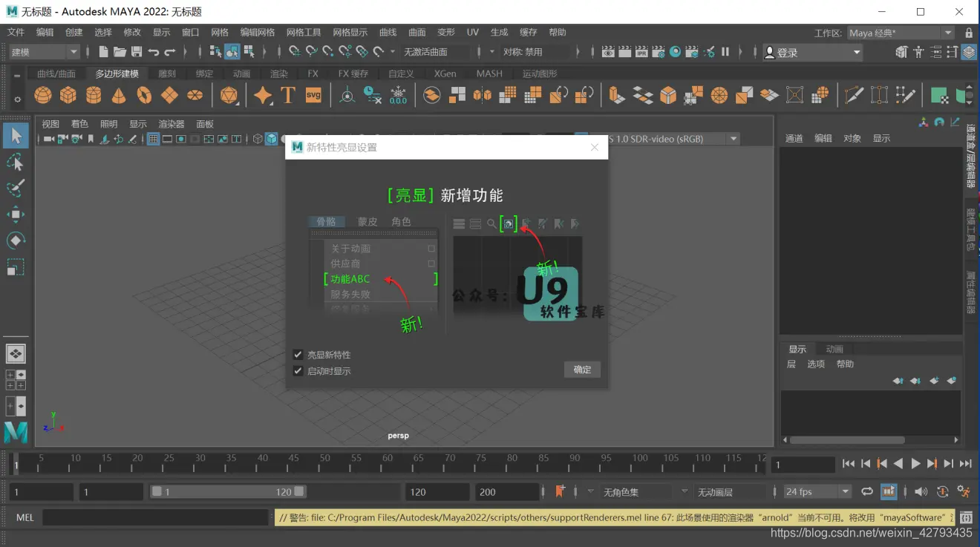Create a polygon cube from the shelf
Image resolution: width=980 pixels, height=547 pixels.
[x=68, y=94]
